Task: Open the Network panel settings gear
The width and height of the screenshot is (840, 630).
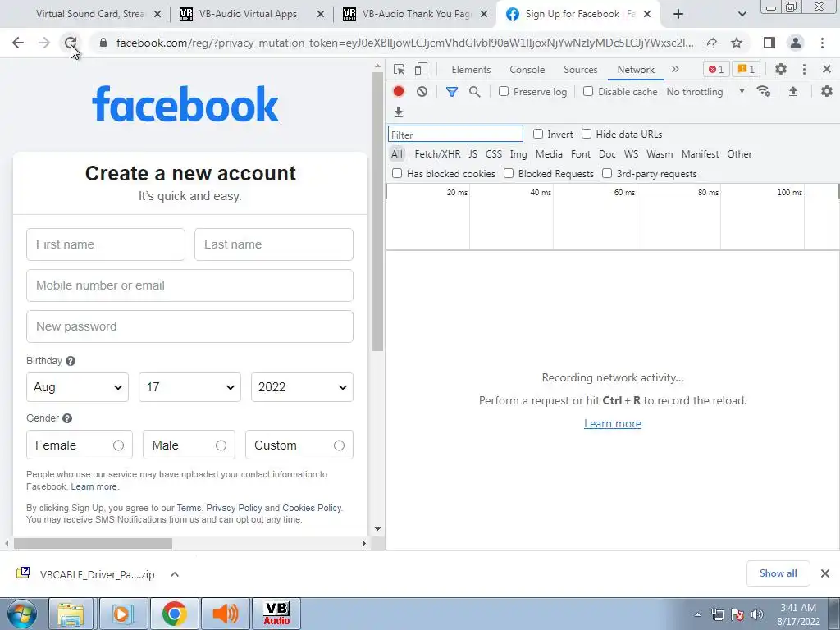Action: point(827,92)
